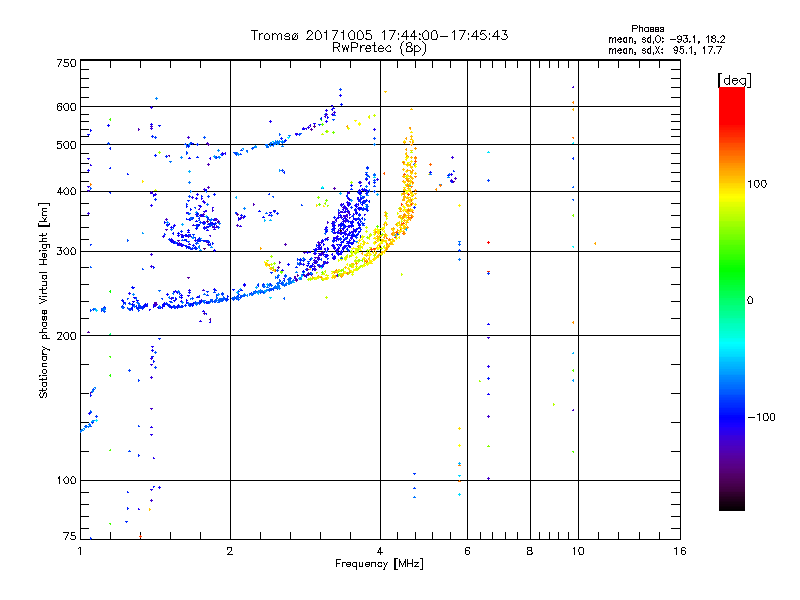Click the 'mean, sd,O: -93.1, 18.2' statistic

point(666,39)
